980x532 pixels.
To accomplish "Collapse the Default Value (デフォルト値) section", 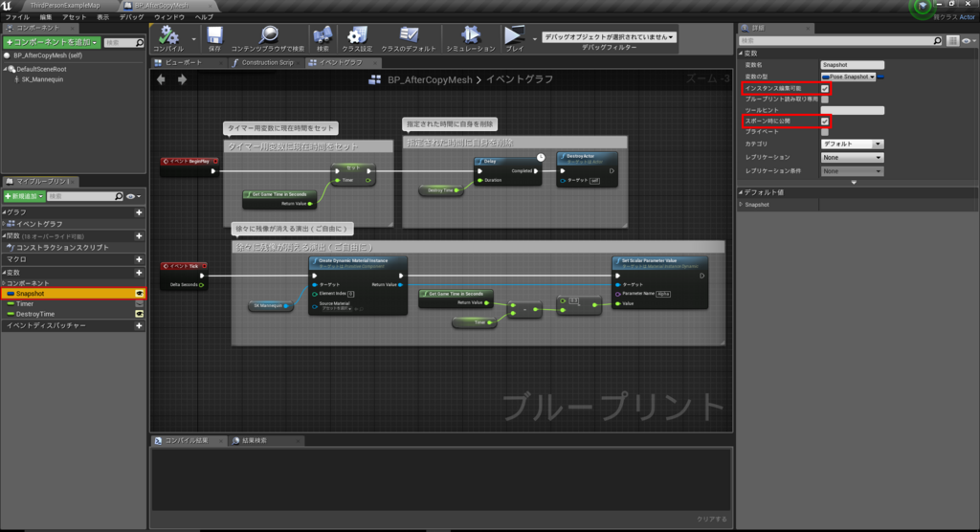I will (x=742, y=192).
